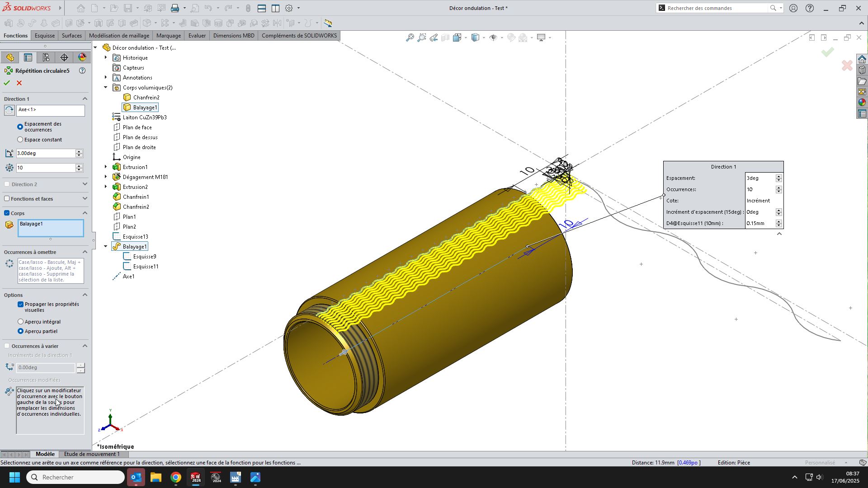The image size is (868, 488).
Task: Switch to the DimXpertManager crosshair icon
Action: [64, 57]
